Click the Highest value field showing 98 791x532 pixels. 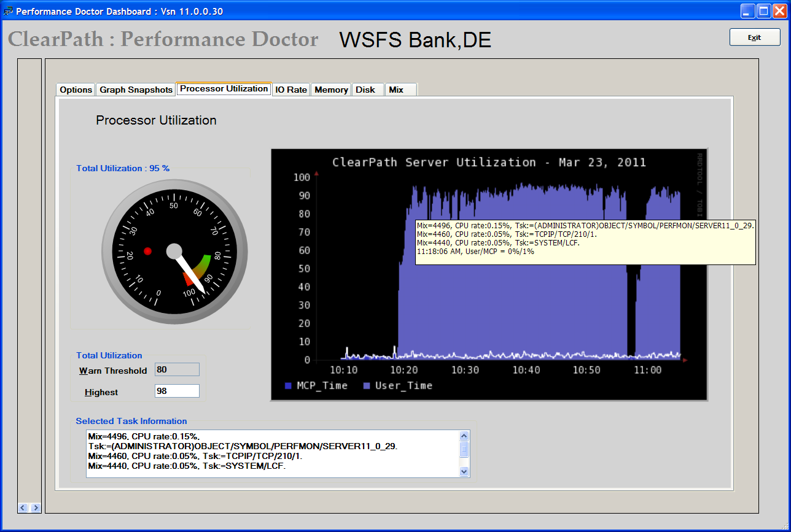coord(177,391)
